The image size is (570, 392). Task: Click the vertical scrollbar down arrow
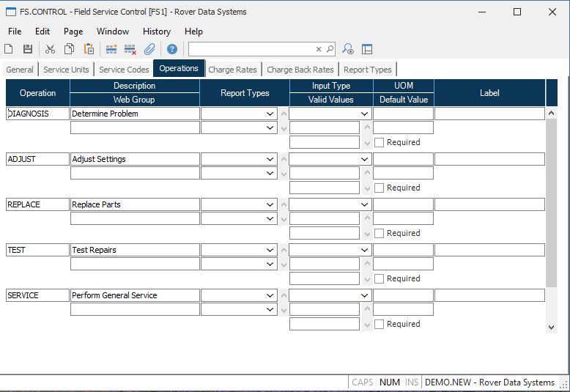point(551,328)
